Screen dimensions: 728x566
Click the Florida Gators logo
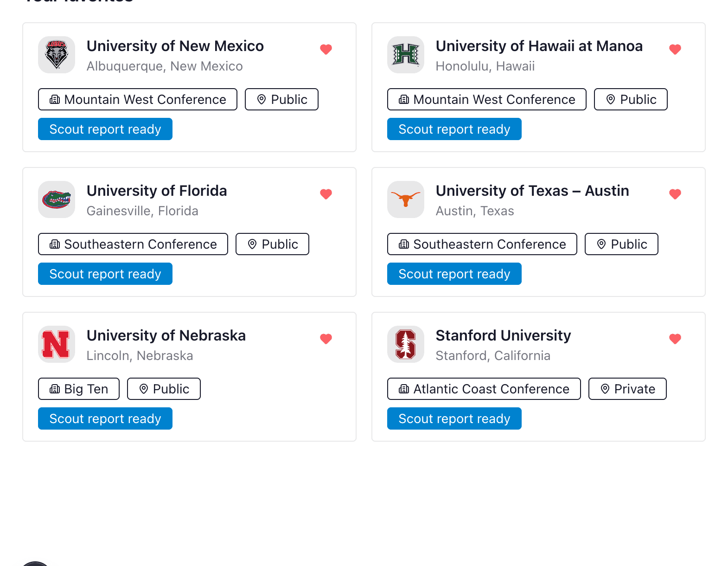[x=56, y=199]
